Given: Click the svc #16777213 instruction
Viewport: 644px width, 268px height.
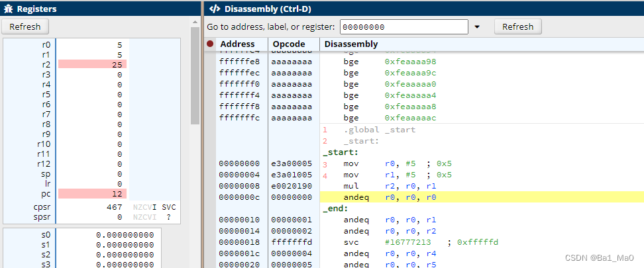Looking at the screenshot, I should [421, 242].
